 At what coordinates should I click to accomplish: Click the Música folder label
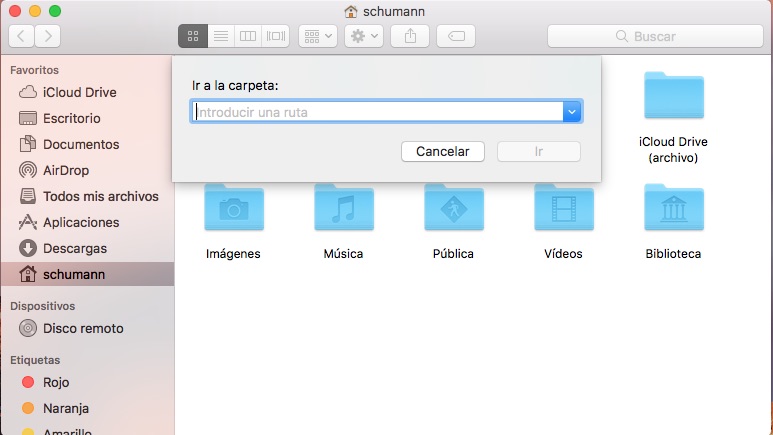pos(343,254)
